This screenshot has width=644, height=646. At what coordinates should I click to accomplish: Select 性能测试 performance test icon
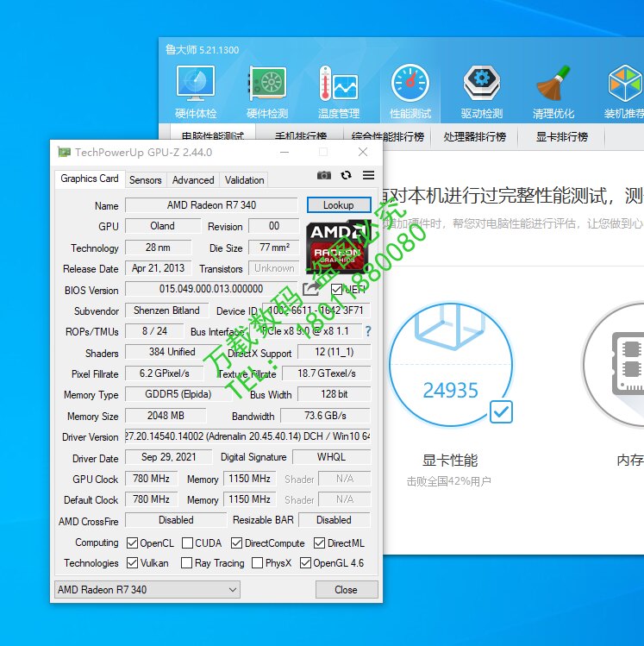[410, 92]
